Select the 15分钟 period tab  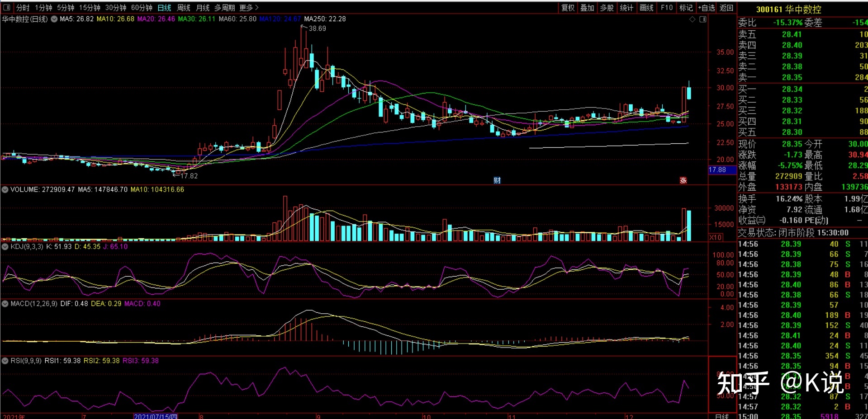90,8
